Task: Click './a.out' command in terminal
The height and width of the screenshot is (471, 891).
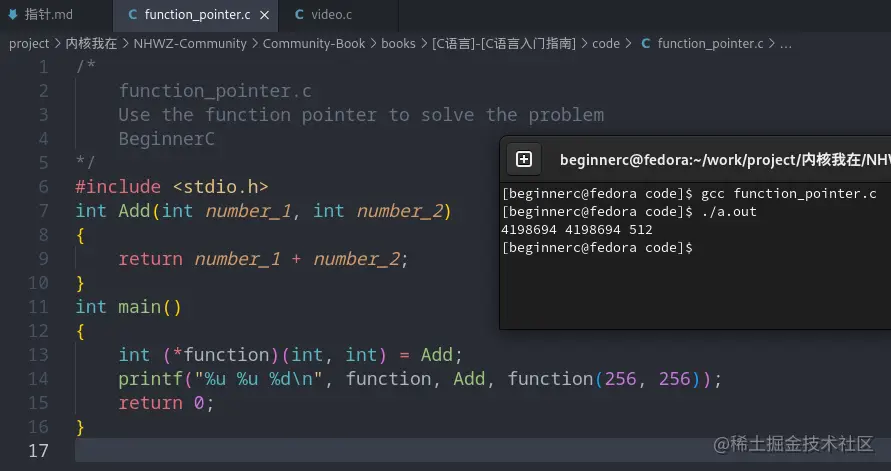Action: [728, 212]
